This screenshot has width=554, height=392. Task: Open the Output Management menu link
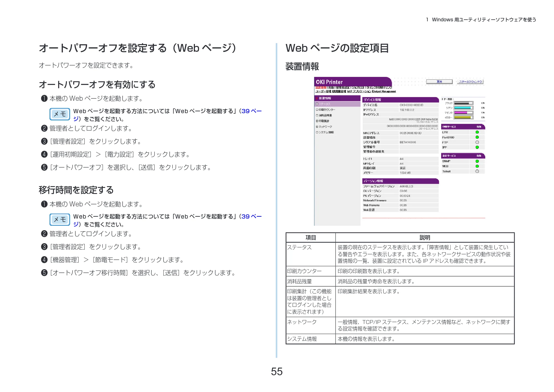point(384,91)
